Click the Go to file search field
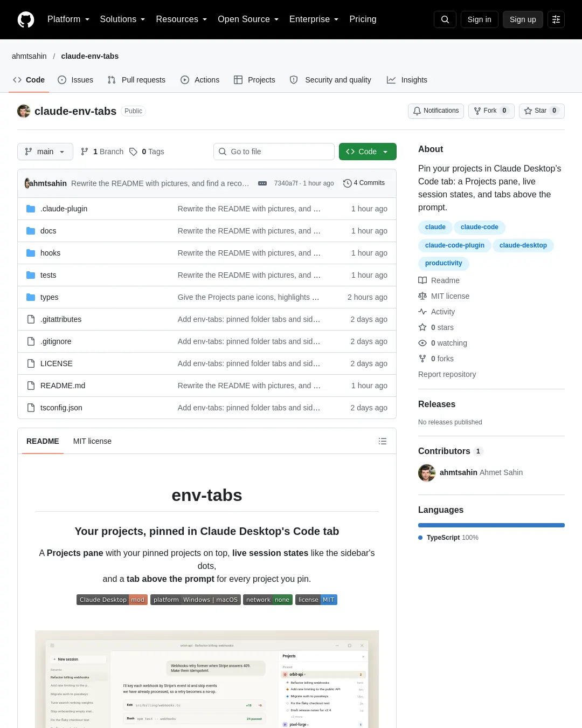The image size is (582, 728). point(274,152)
